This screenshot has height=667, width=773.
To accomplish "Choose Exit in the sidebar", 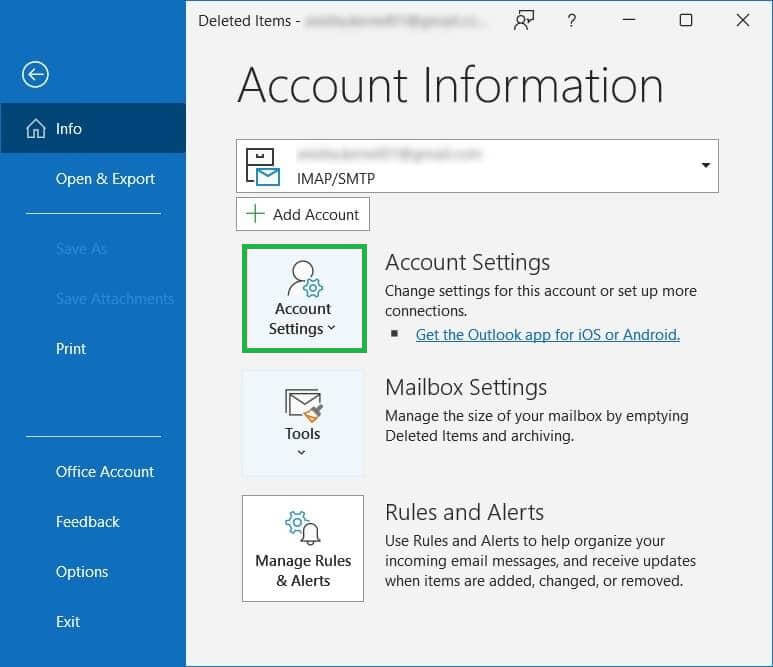I will 68,622.
